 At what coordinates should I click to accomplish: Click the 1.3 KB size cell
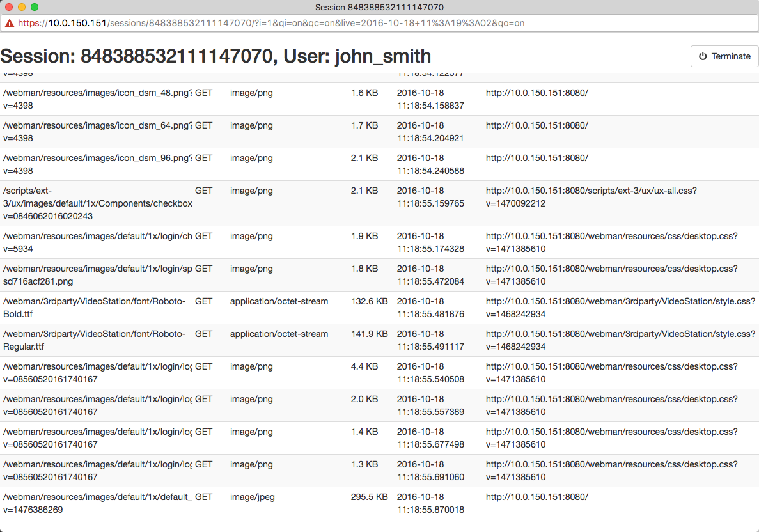364,464
